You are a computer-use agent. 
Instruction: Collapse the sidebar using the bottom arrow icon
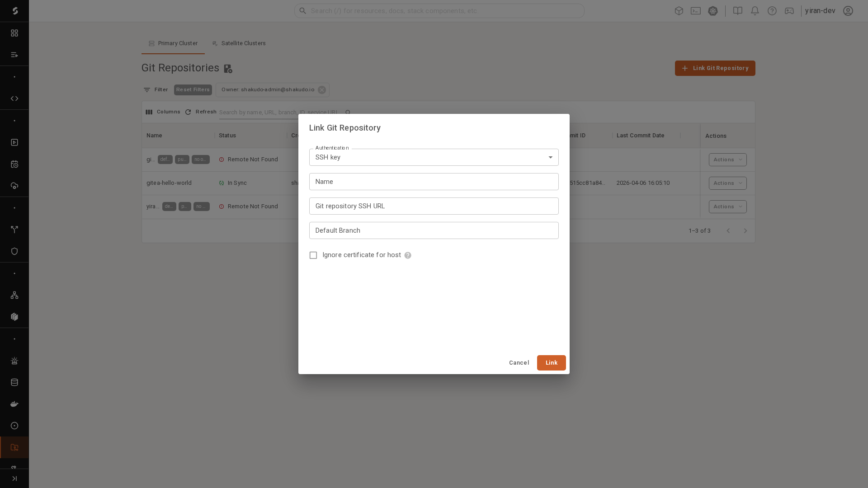[14, 479]
